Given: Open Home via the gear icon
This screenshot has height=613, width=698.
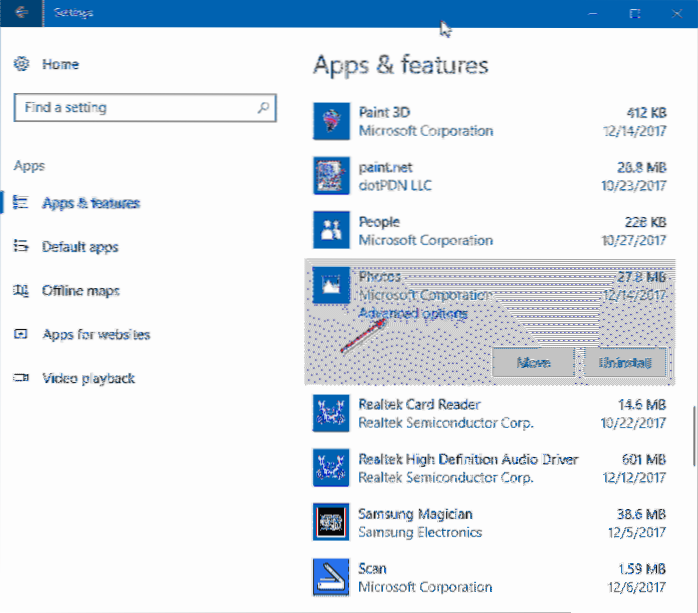Looking at the screenshot, I should [21, 64].
